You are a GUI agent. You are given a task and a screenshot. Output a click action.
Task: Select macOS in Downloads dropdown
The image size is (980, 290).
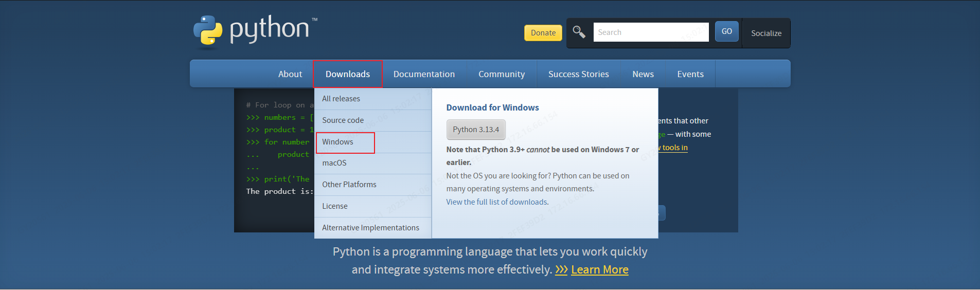click(x=373, y=163)
